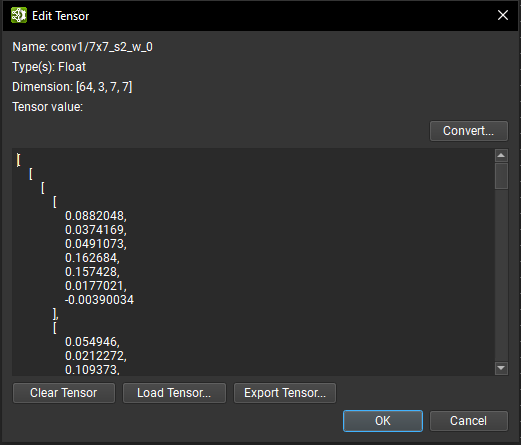This screenshot has height=445, width=521.
Task: Click the value 0.109373
Action: pyautogui.click(x=92, y=370)
